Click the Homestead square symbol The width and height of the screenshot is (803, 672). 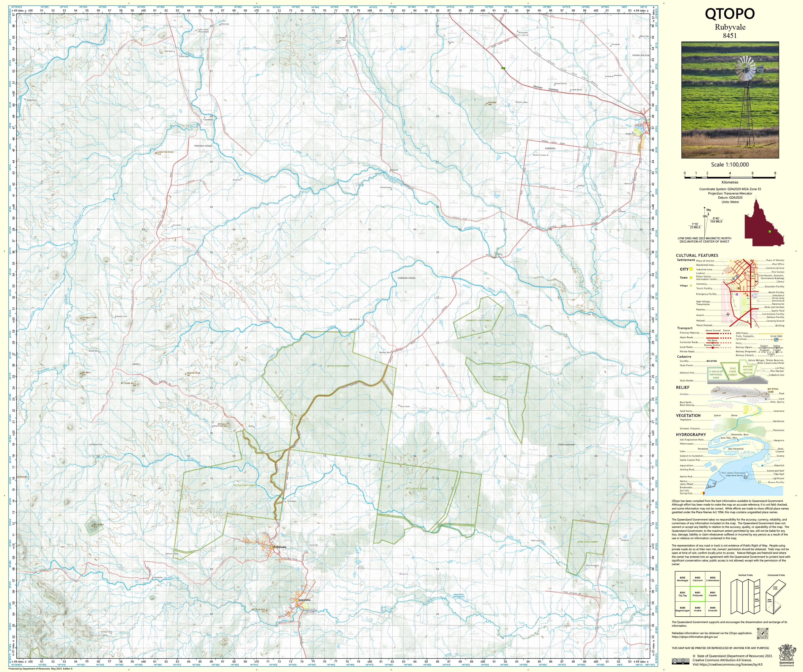coord(758,301)
